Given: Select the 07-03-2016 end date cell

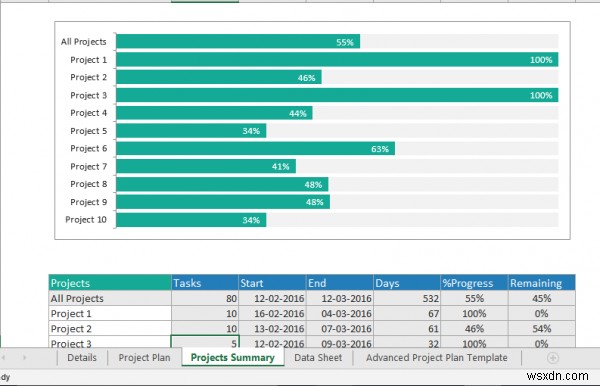Looking at the screenshot, I should coord(339,328).
